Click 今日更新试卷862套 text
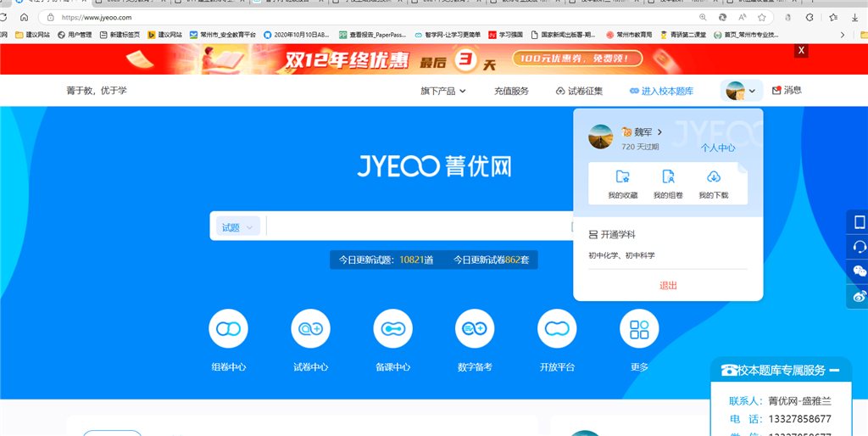Screen dimensions: 868x436 pos(491,260)
